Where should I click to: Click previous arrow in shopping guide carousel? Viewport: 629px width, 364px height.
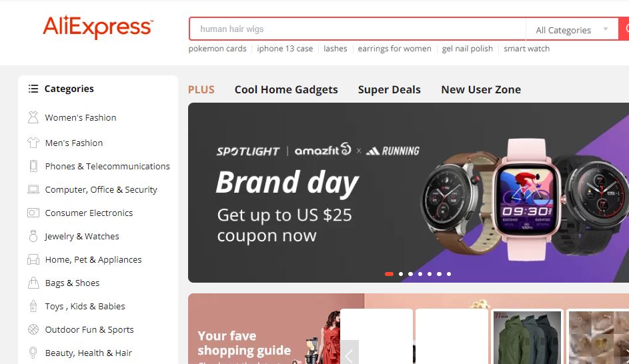349,353
